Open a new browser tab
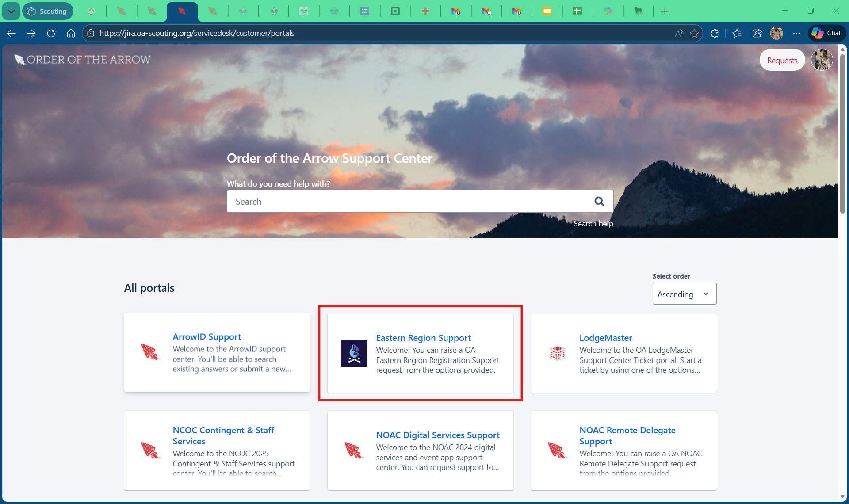 pos(665,11)
